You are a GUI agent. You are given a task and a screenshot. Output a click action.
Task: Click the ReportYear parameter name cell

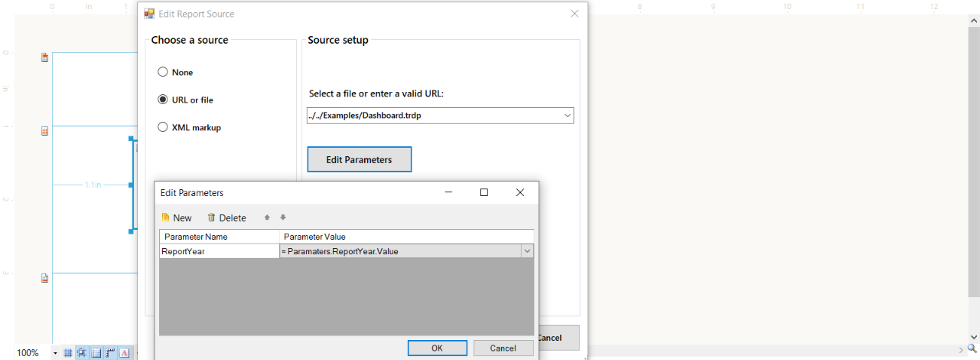[219, 251]
